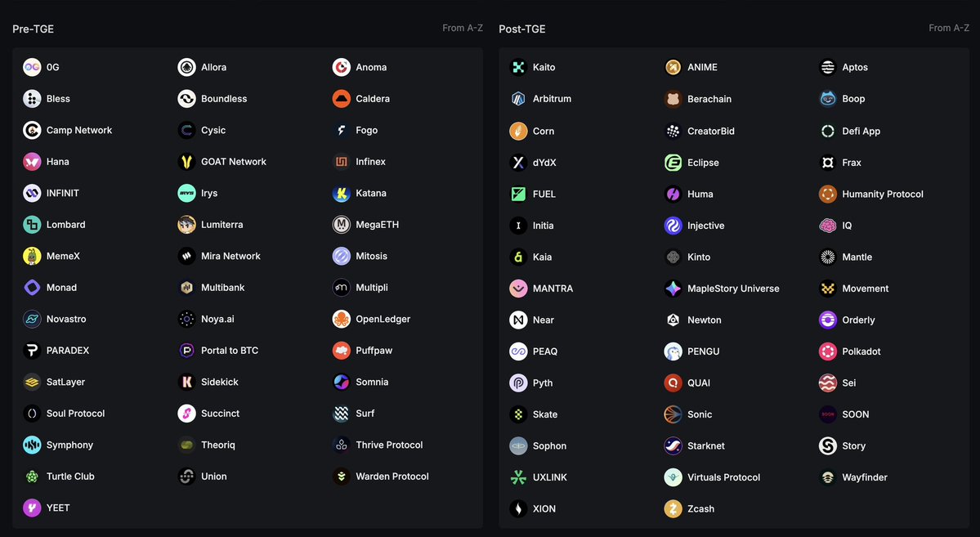Click the Defi App name
This screenshot has height=537, width=980.
tap(861, 131)
